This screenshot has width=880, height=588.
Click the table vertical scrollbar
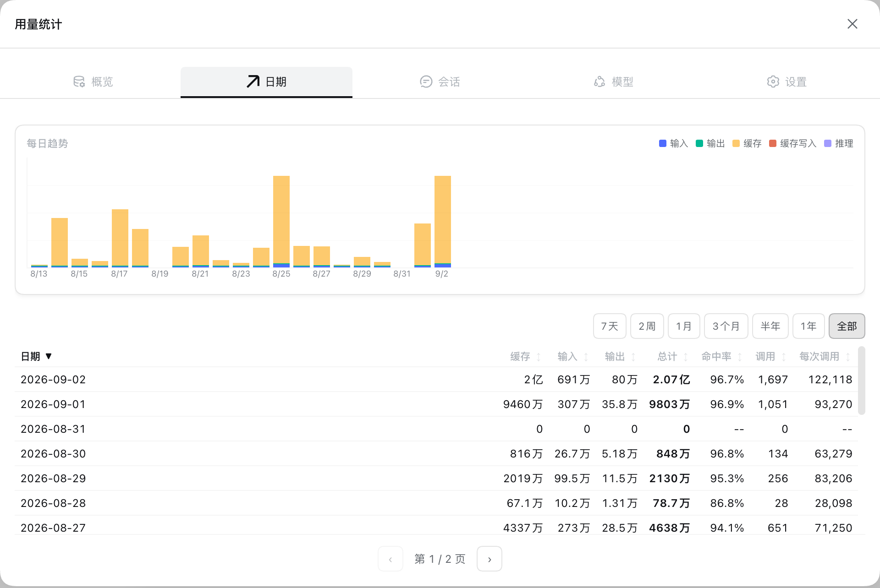pyautogui.click(x=862, y=381)
